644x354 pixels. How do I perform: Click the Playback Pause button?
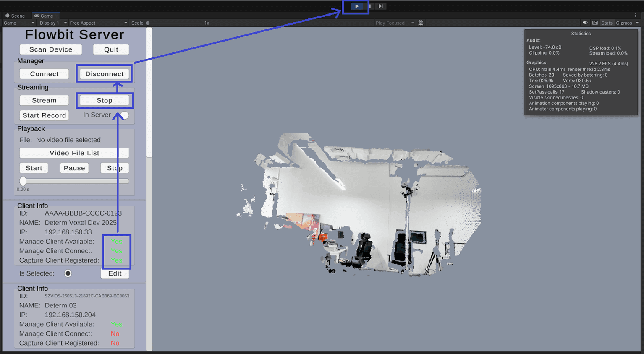[74, 168]
